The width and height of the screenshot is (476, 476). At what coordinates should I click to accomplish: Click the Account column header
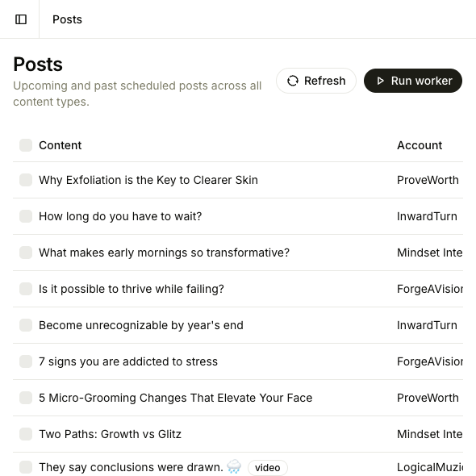click(x=420, y=145)
